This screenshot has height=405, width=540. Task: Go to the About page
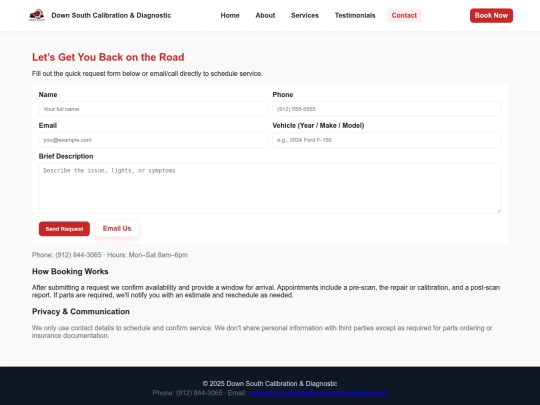click(x=265, y=15)
